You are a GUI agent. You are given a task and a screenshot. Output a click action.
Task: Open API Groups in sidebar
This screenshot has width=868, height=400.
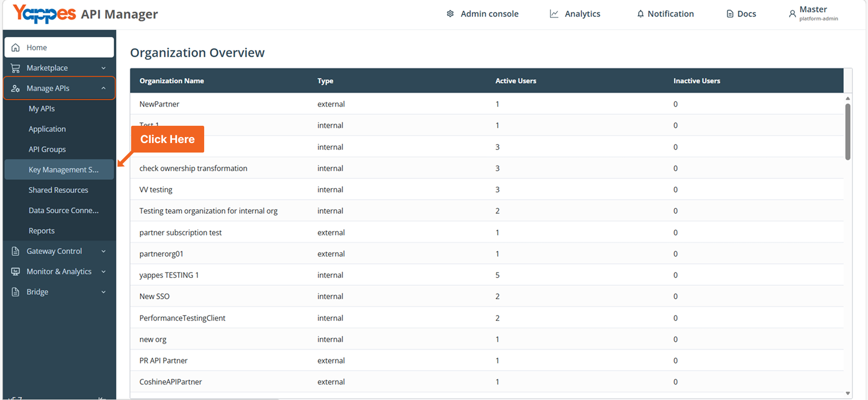coord(59,149)
